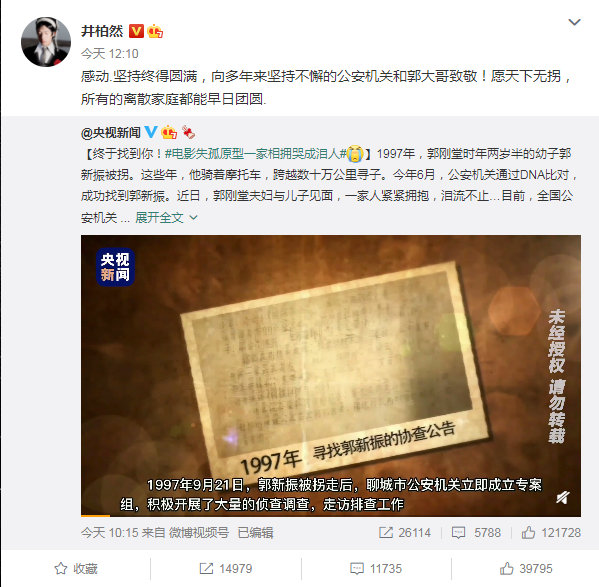Viewport: 599px width, 587px height.
Task: Click the blue V badge next to 央视新闻
Action: (x=151, y=132)
